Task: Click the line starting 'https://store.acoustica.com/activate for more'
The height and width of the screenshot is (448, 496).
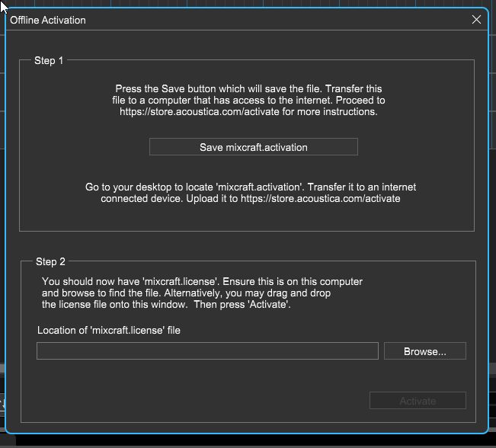Action: click(x=248, y=112)
